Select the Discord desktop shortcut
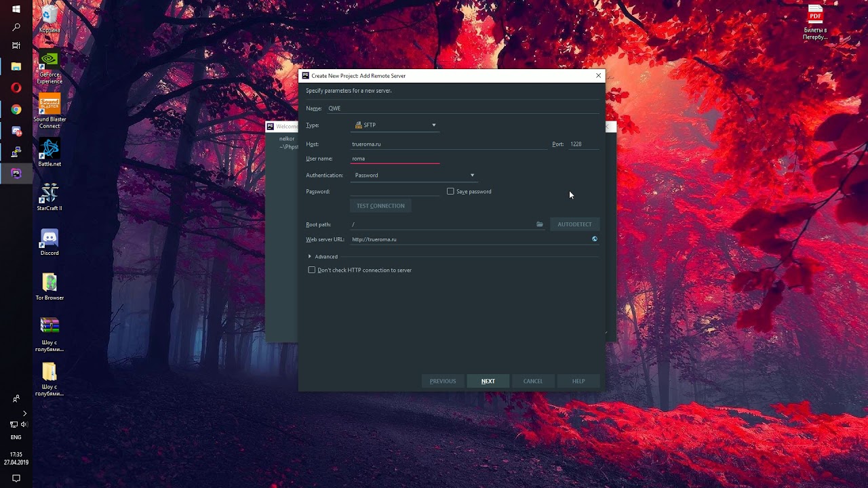This screenshot has height=488, width=868. (50, 242)
